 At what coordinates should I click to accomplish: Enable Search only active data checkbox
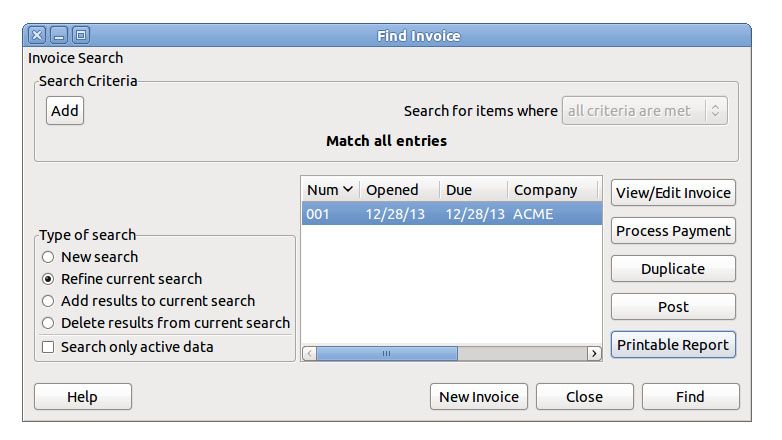[x=48, y=347]
